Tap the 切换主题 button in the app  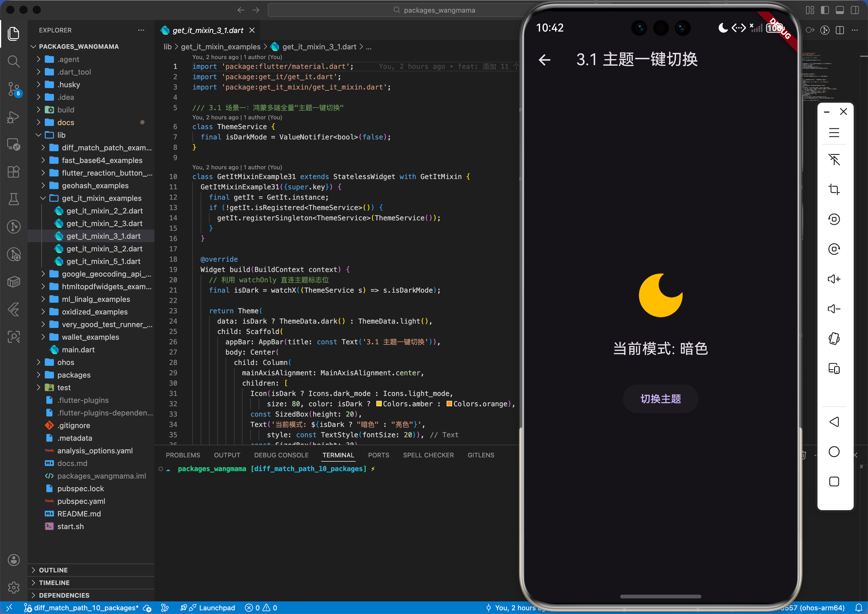[x=660, y=399]
